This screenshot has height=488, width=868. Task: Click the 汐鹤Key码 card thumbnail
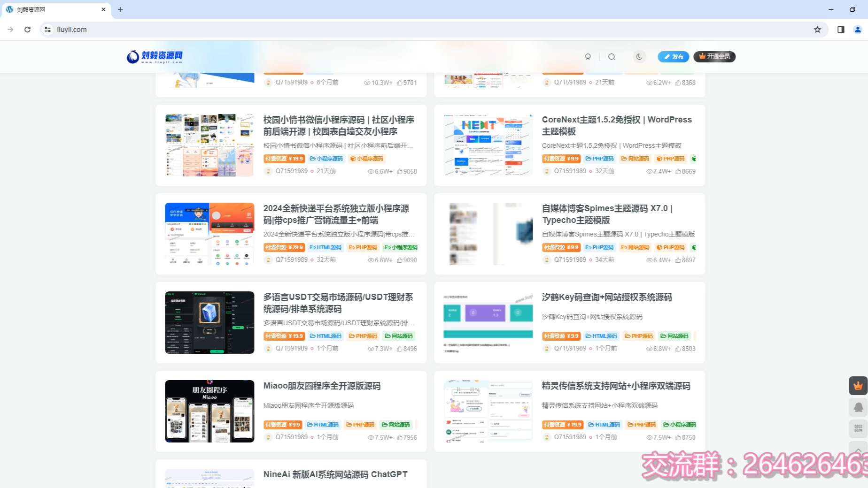pos(488,322)
